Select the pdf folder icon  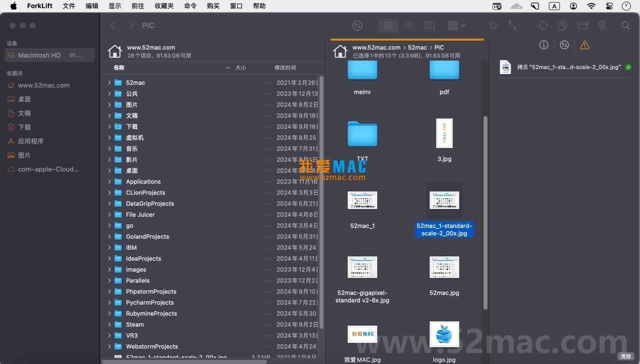(444, 71)
